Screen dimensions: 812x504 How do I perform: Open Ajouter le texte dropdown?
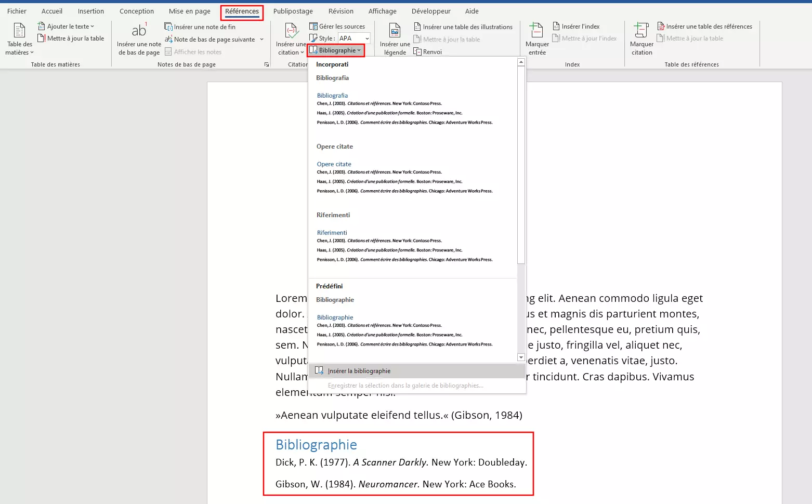(66, 26)
